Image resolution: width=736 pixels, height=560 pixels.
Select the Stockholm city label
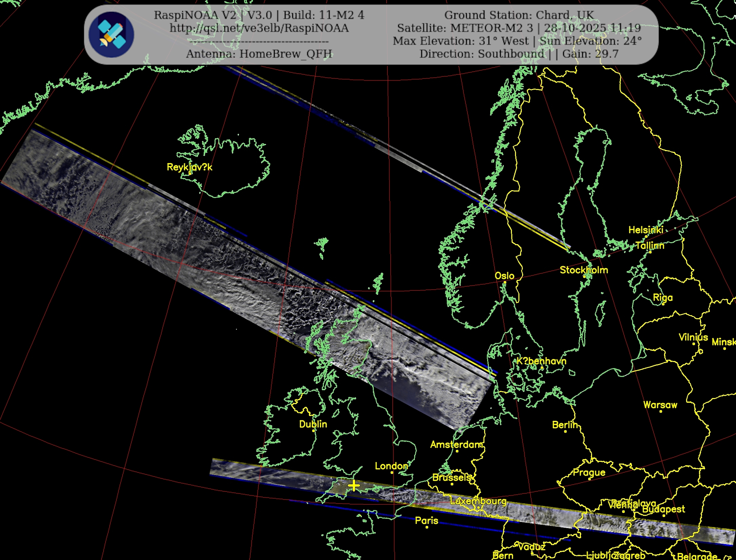click(584, 270)
